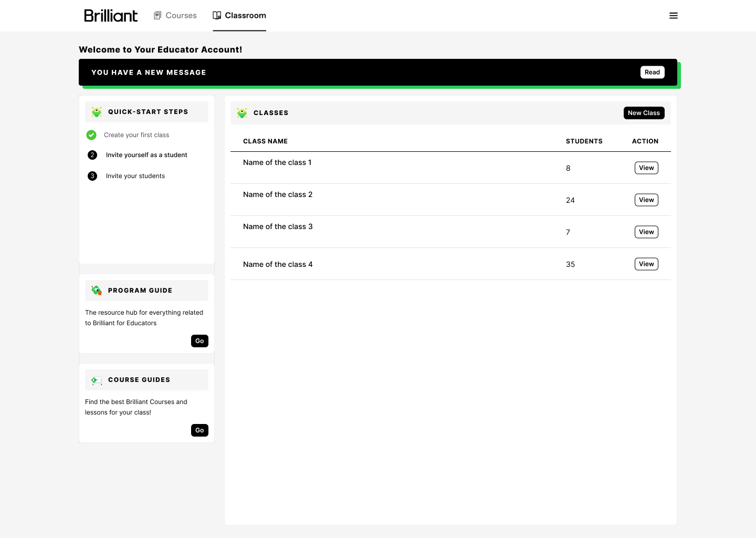Image resolution: width=756 pixels, height=538 pixels.
Task: Click student count 8
Action: (x=568, y=169)
